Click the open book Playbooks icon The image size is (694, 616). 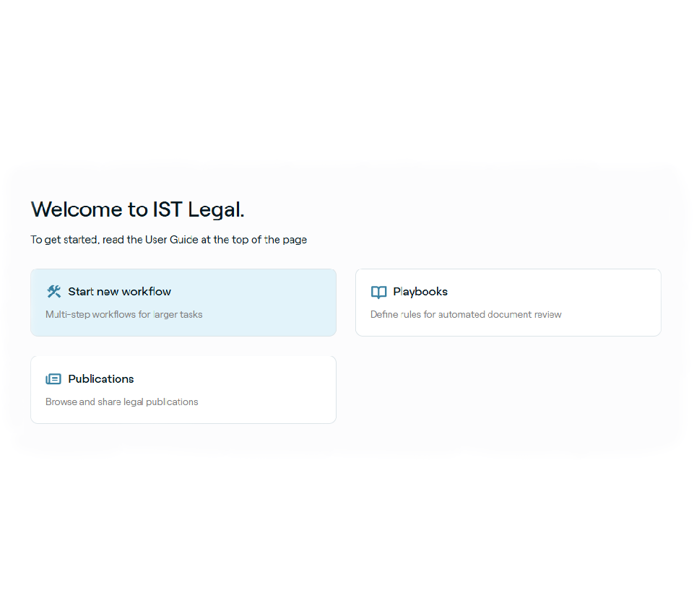click(x=378, y=292)
